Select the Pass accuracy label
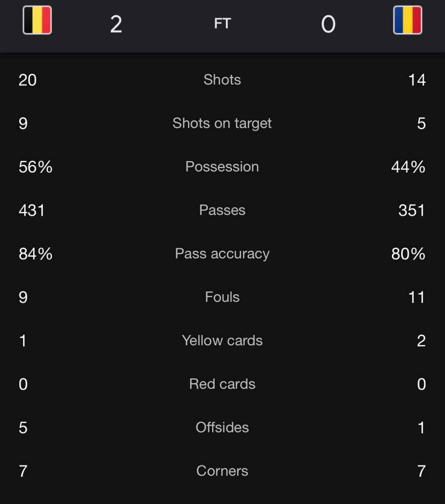 click(222, 254)
